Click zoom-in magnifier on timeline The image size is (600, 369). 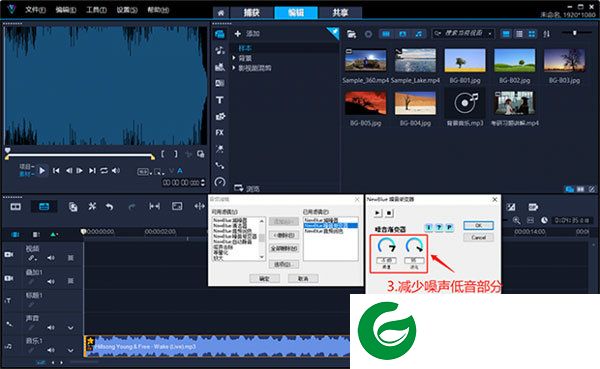[x=517, y=220]
